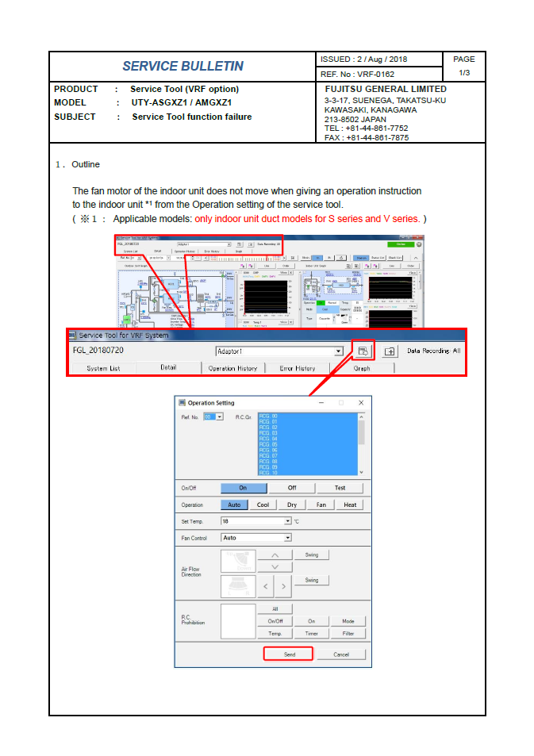Select RCG. 03 in the list

(x=308, y=433)
